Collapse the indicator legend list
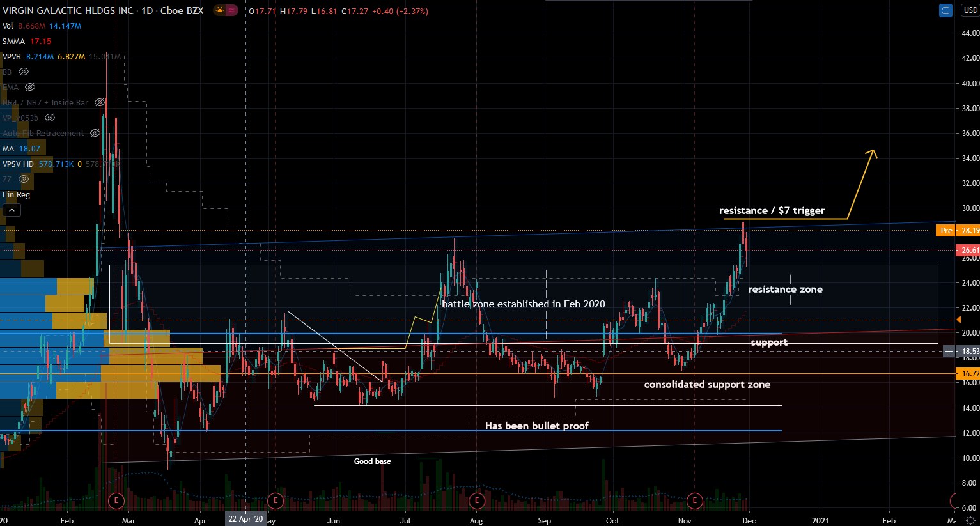 12,210
